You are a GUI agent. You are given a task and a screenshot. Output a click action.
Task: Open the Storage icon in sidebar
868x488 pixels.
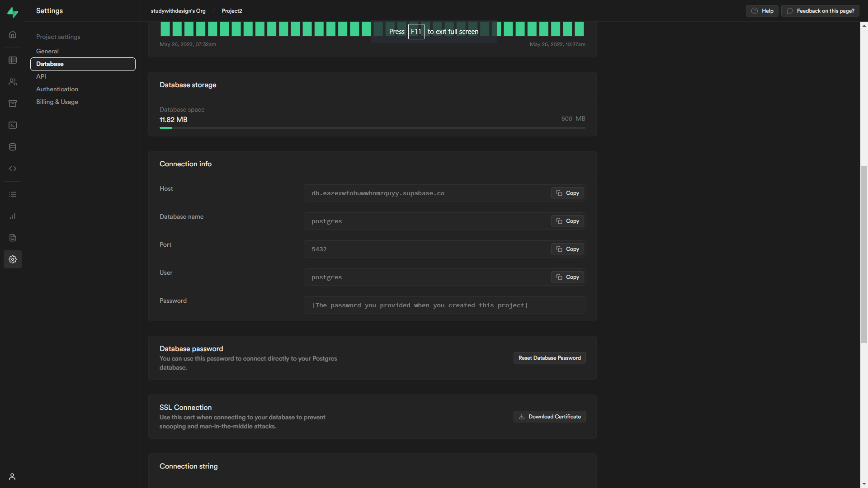[13, 103]
